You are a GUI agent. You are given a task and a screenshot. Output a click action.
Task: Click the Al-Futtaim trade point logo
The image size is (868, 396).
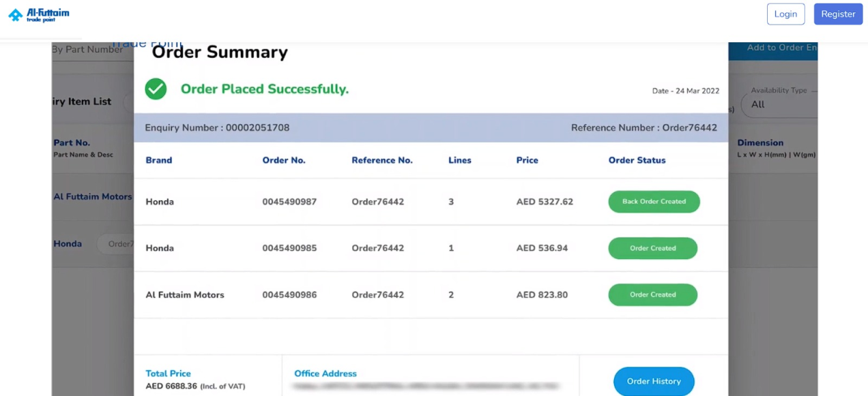tap(39, 14)
